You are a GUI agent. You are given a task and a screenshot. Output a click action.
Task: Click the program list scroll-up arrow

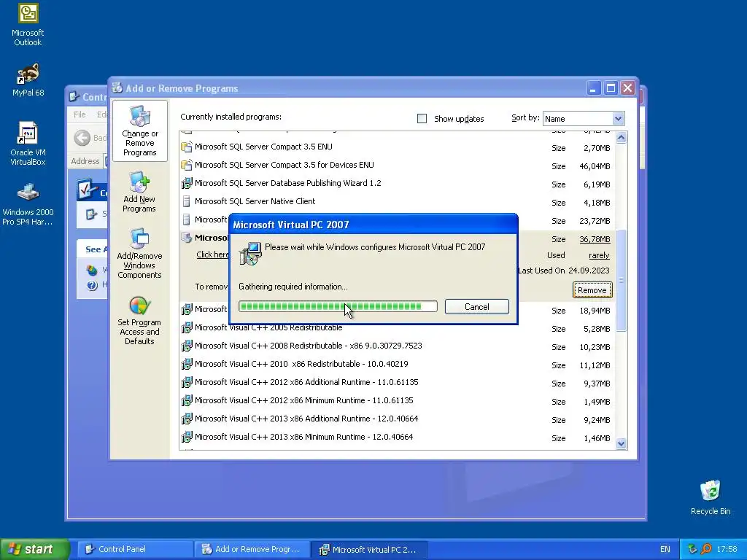tap(621, 138)
